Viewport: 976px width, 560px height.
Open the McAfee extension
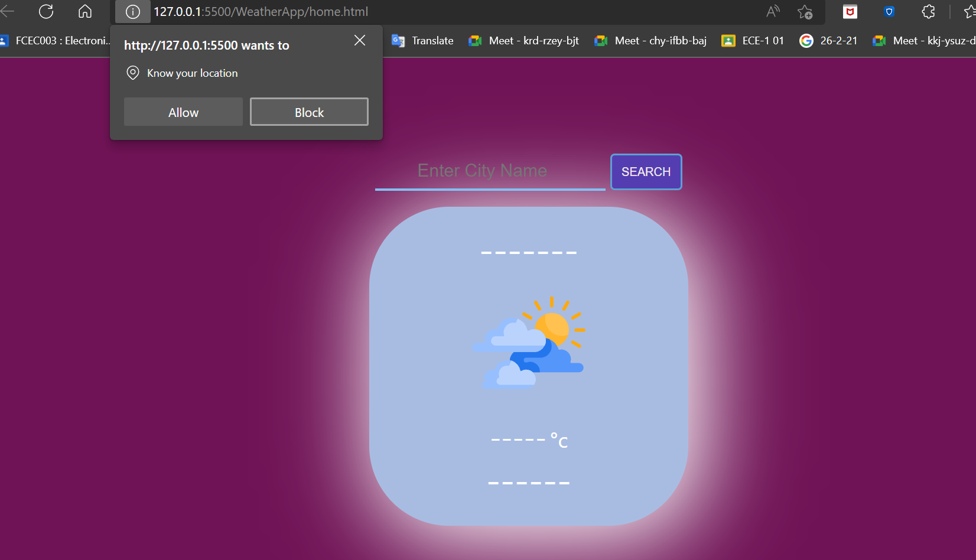pyautogui.click(x=850, y=11)
